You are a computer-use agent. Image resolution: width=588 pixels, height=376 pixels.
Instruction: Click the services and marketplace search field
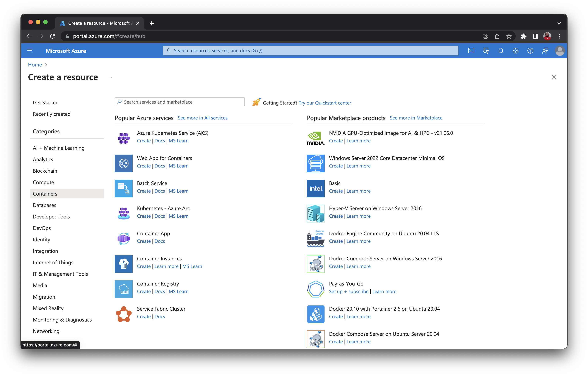tap(180, 102)
